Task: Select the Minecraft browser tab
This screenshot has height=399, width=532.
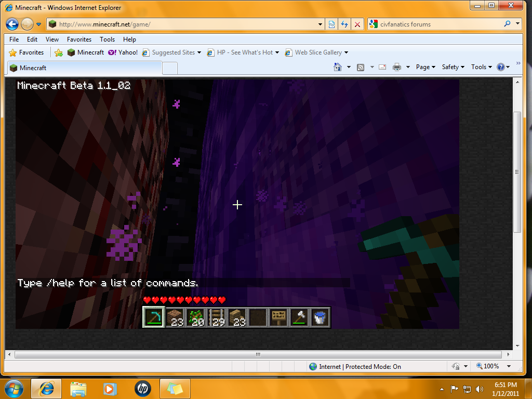Action: [x=85, y=68]
